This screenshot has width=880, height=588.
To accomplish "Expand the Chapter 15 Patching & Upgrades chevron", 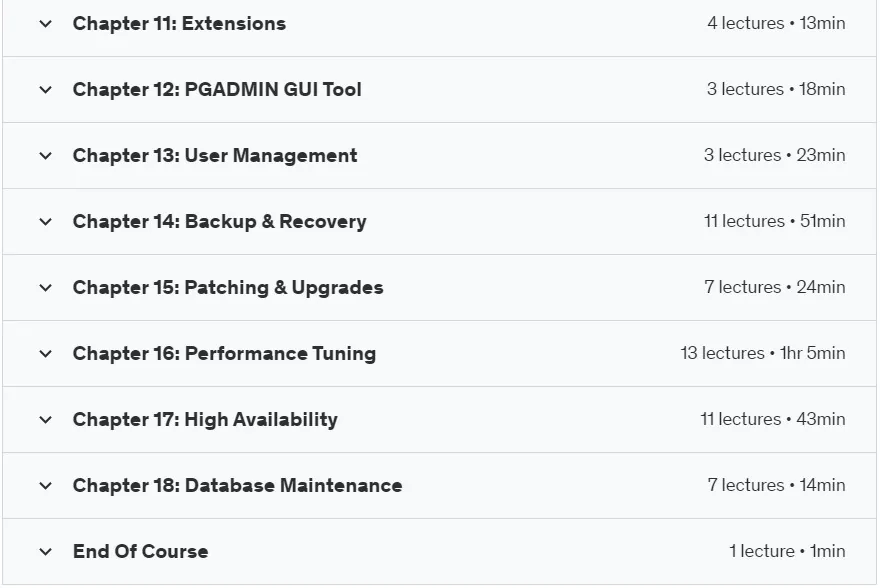I will (x=45, y=288).
